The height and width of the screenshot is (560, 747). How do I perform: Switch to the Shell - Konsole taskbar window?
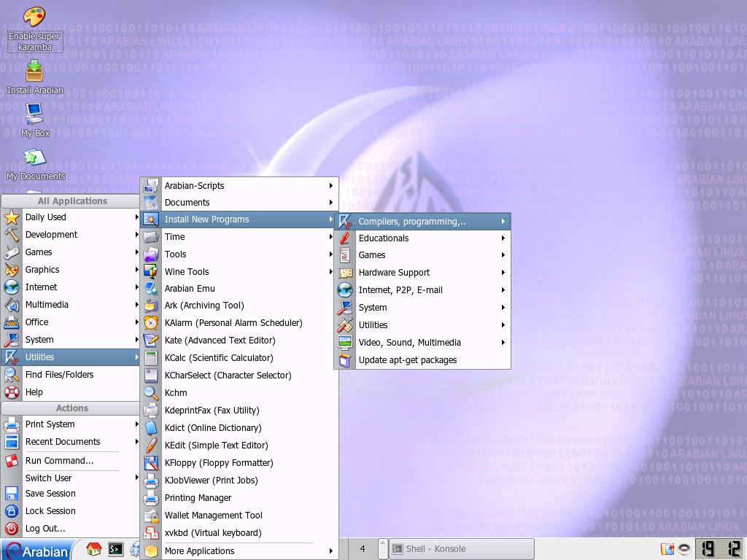[x=461, y=548]
